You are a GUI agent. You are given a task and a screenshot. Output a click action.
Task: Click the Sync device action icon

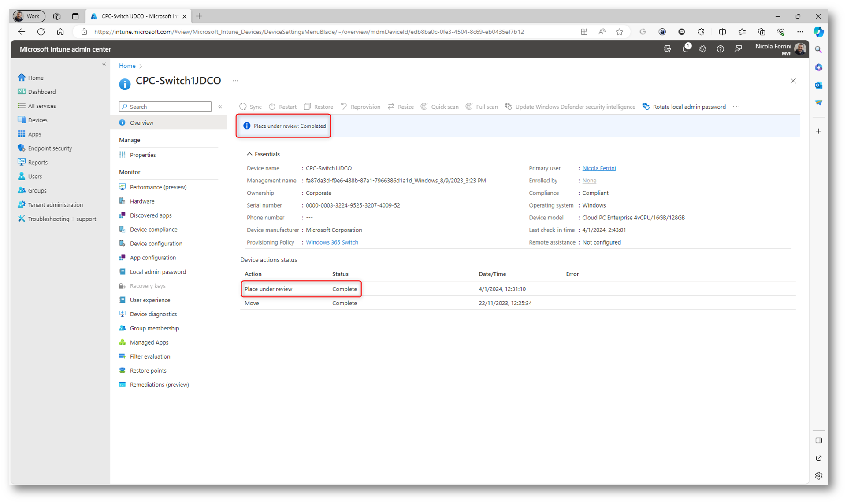(243, 107)
